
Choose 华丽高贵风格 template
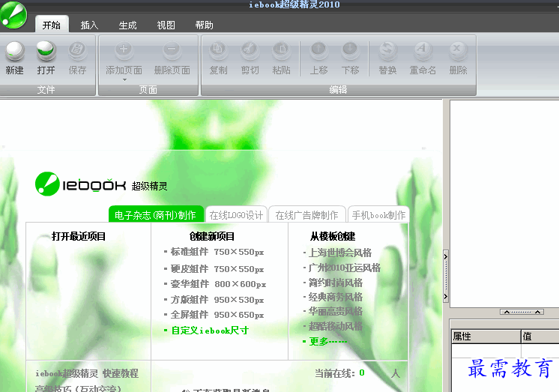336,311
